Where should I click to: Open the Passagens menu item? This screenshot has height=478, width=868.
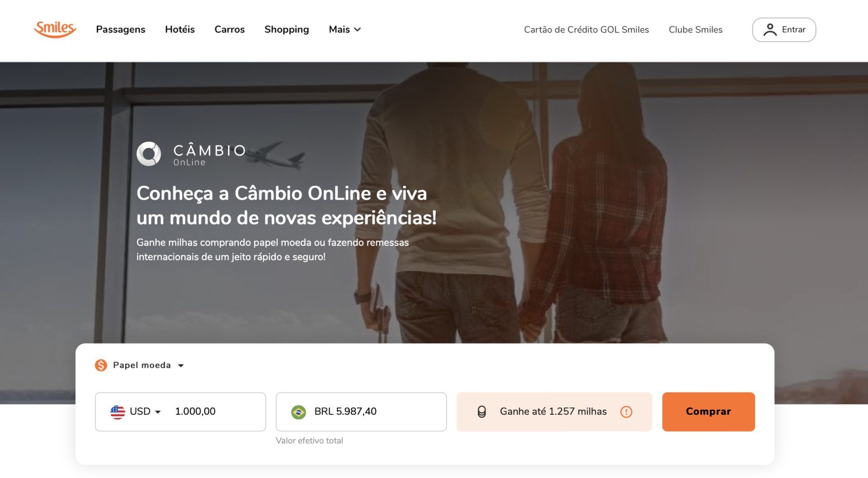(x=121, y=30)
